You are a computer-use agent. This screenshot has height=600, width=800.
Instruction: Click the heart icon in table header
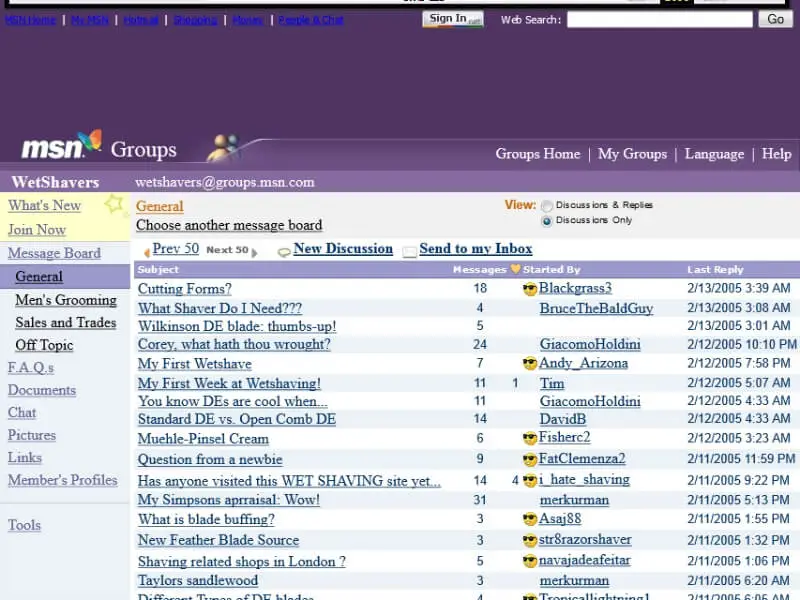pos(515,269)
